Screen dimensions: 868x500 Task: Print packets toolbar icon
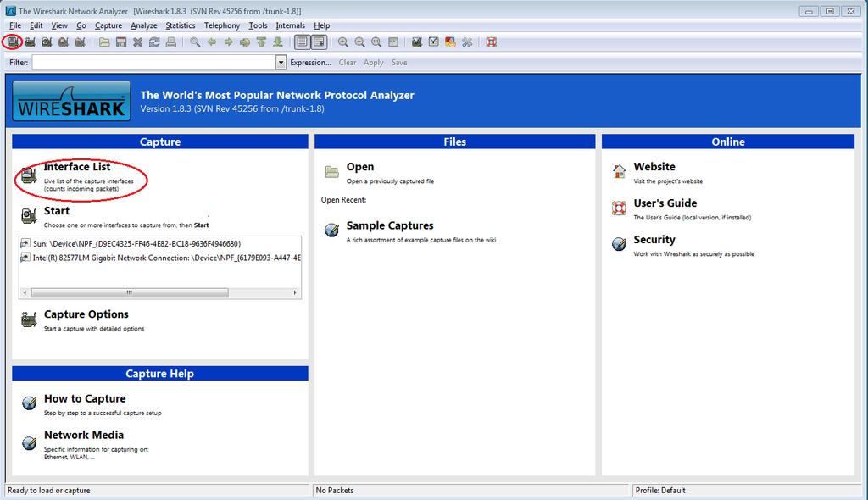[x=171, y=42]
